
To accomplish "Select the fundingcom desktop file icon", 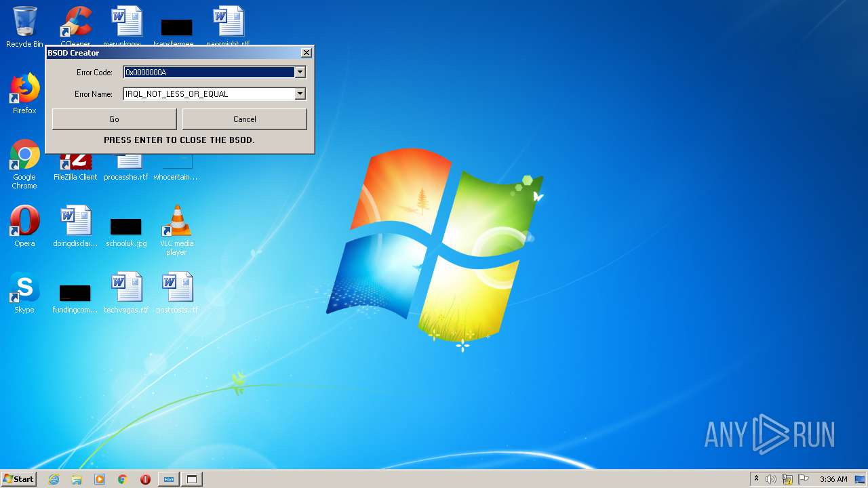I will pos(75,298).
